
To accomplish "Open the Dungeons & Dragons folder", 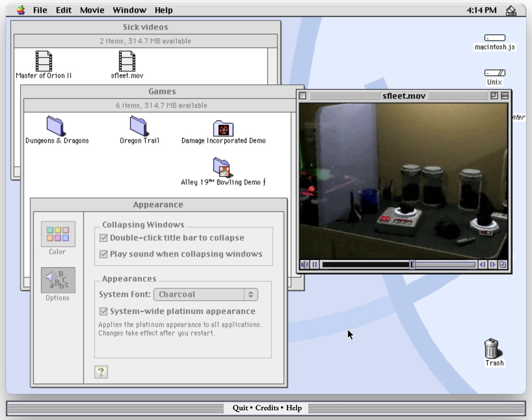I will pyautogui.click(x=54, y=127).
